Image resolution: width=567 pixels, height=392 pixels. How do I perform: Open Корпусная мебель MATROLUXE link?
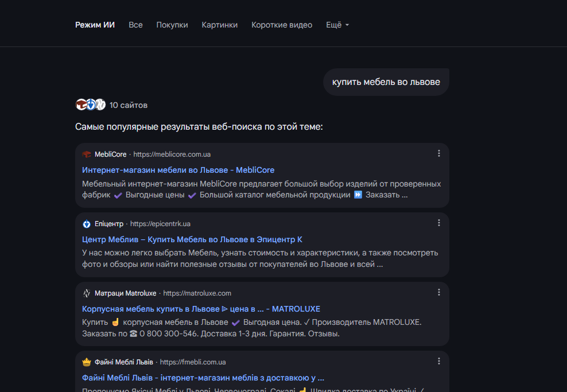click(x=201, y=309)
